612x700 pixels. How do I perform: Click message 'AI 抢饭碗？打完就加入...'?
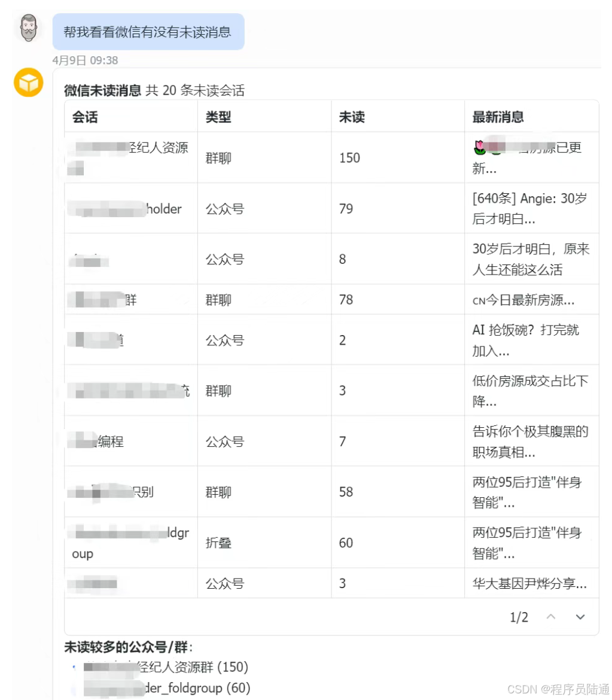[x=526, y=340]
